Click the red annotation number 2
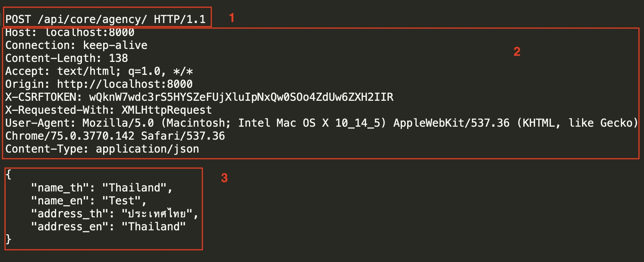644x262 pixels. coord(517,52)
